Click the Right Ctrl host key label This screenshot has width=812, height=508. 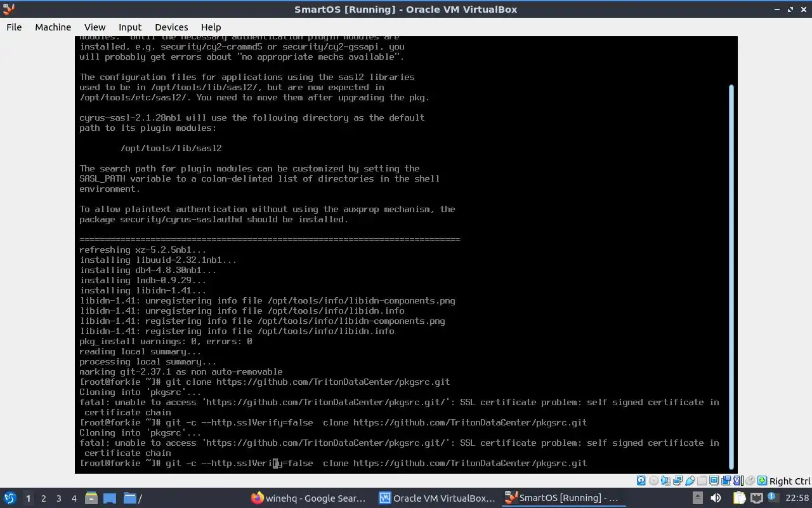point(790,481)
